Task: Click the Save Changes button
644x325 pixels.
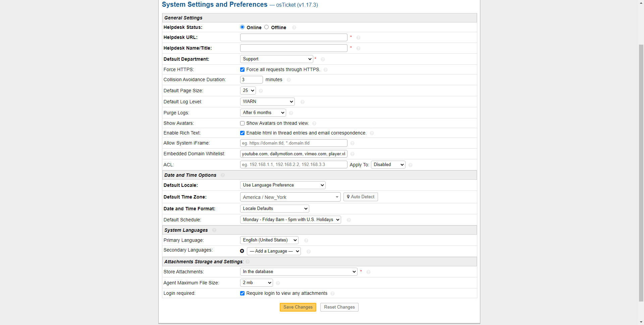Action: click(298, 307)
